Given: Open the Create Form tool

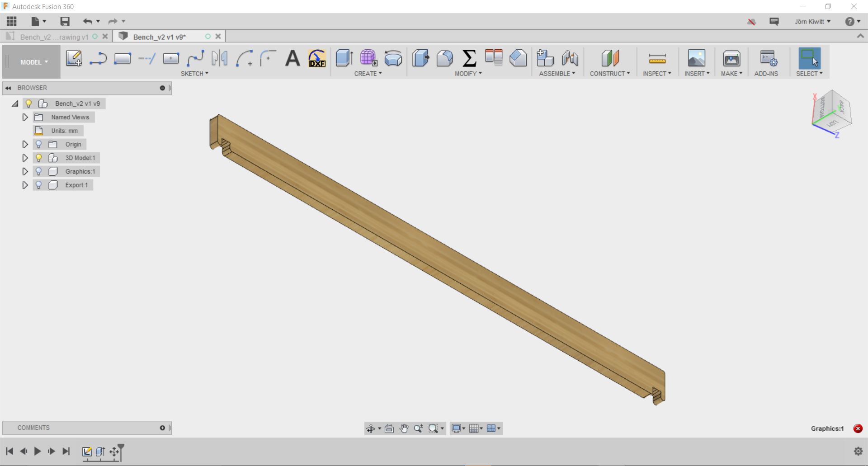Looking at the screenshot, I should pyautogui.click(x=369, y=58).
